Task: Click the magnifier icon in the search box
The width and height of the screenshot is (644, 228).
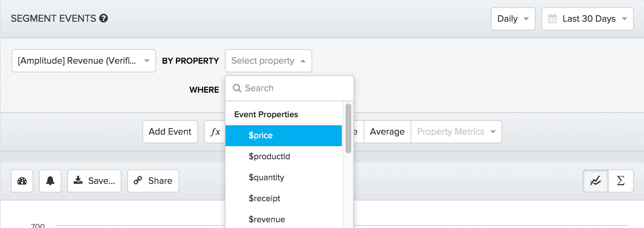Action: [237, 88]
